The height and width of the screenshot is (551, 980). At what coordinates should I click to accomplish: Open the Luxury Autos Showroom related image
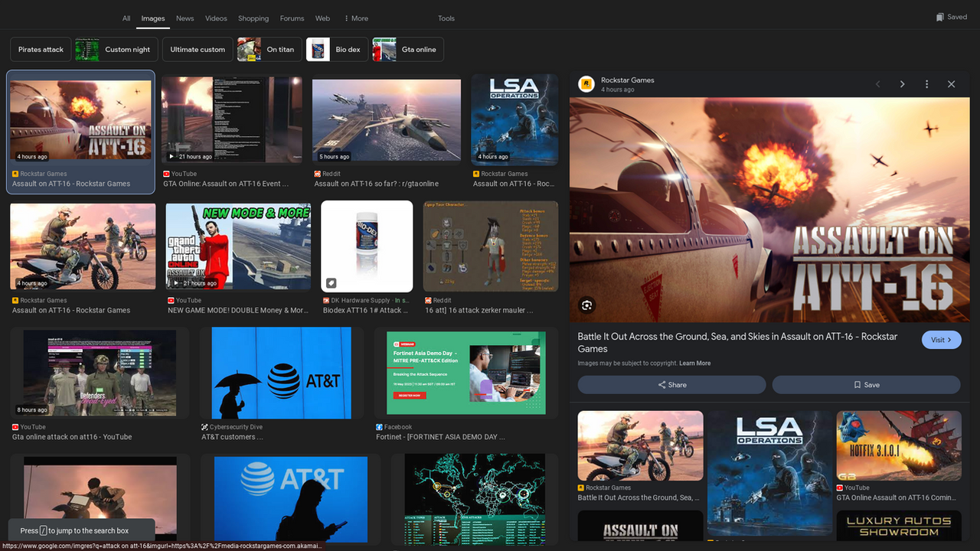(899, 527)
